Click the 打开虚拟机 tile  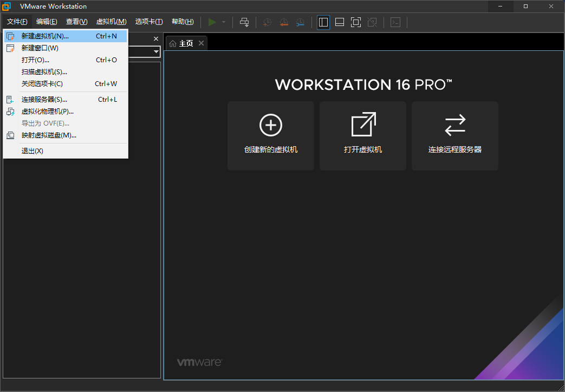click(x=363, y=136)
